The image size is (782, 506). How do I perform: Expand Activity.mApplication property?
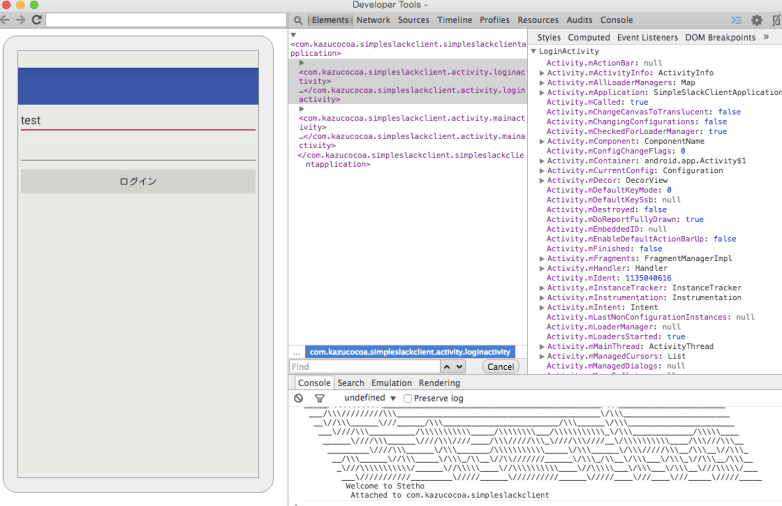542,92
